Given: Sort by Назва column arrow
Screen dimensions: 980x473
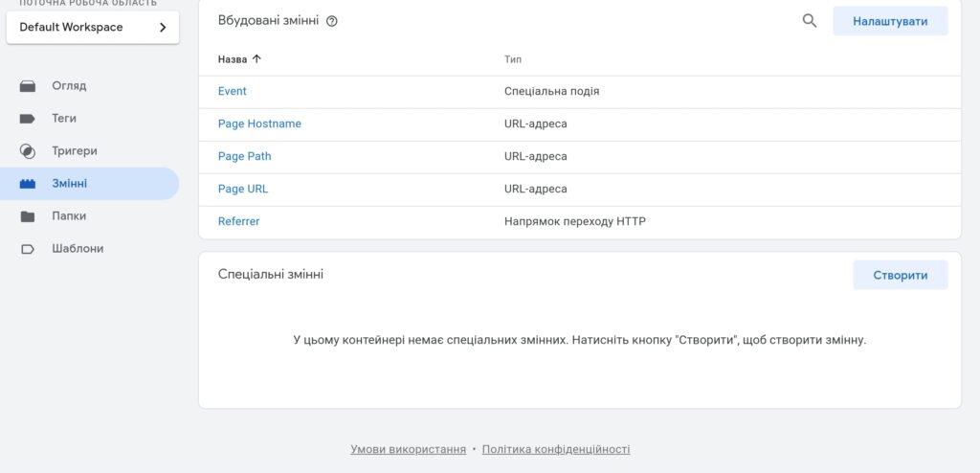Looking at the screenshot, I should point(256,59).
